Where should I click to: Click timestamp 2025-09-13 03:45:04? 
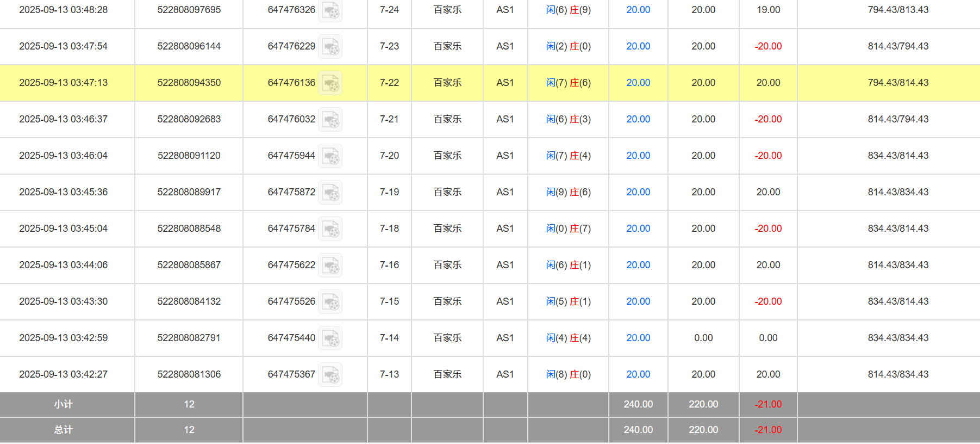tap(64, 229)
